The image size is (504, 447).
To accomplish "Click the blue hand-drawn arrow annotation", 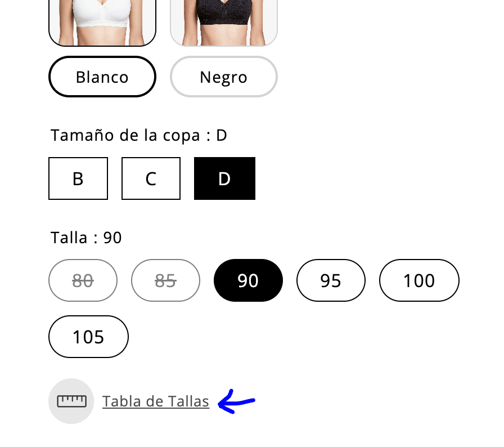I will pos(236,402).
